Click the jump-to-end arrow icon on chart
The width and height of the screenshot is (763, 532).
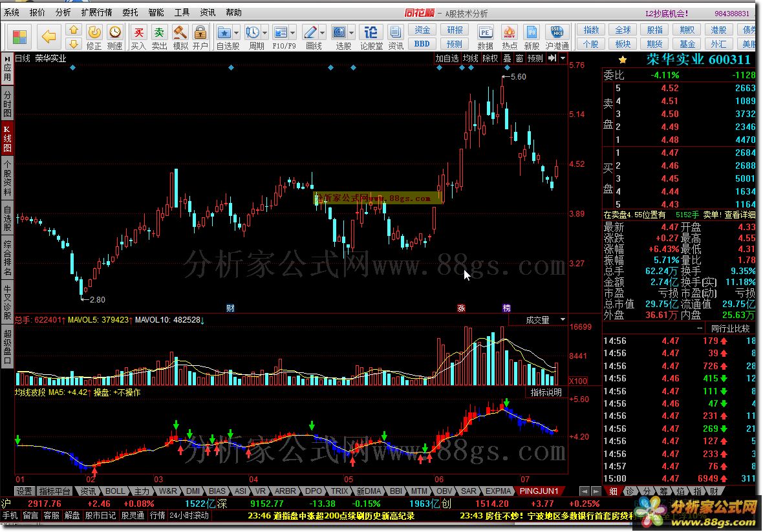pos(552,58)
